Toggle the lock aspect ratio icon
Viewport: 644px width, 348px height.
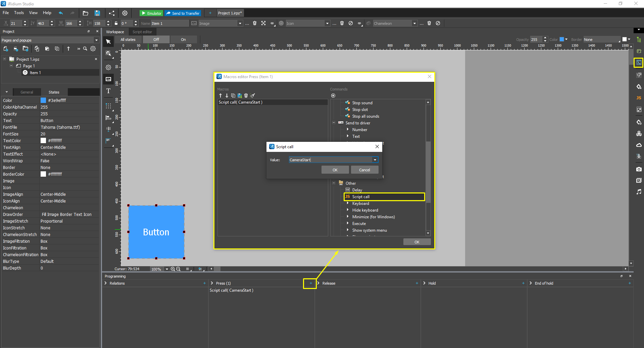pyautogui.click(x=116, y=23)
